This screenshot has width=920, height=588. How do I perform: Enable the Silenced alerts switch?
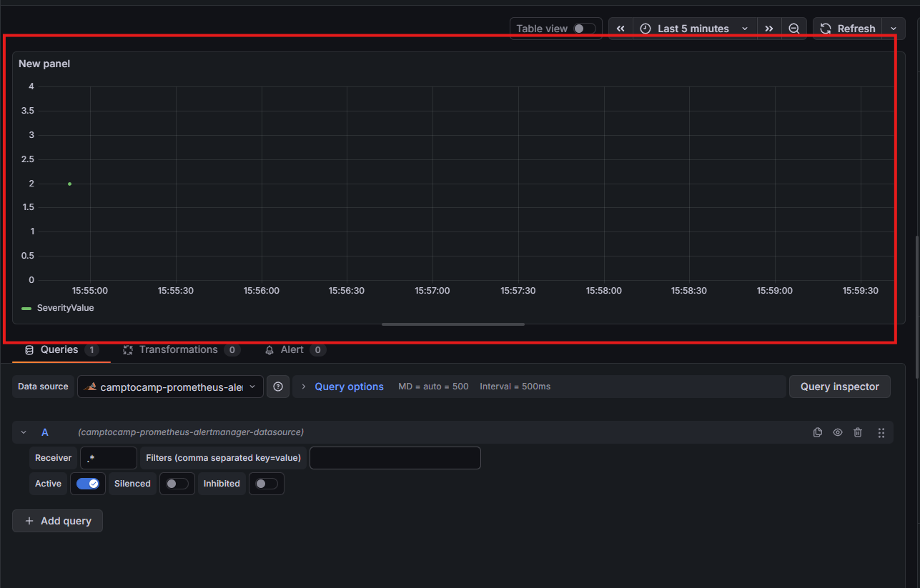177,484
